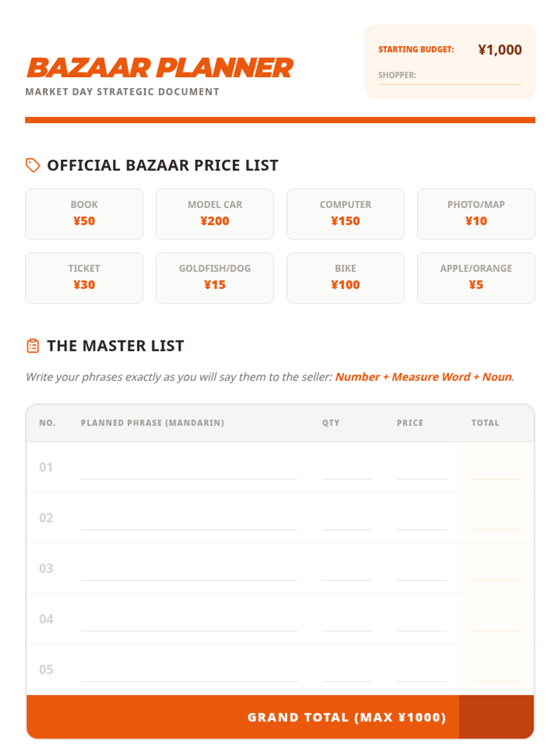Viewport: 560px width, 747px height.
Task: Select the Goldfish/Dog ¥15 card
Action: click(215, 278)
